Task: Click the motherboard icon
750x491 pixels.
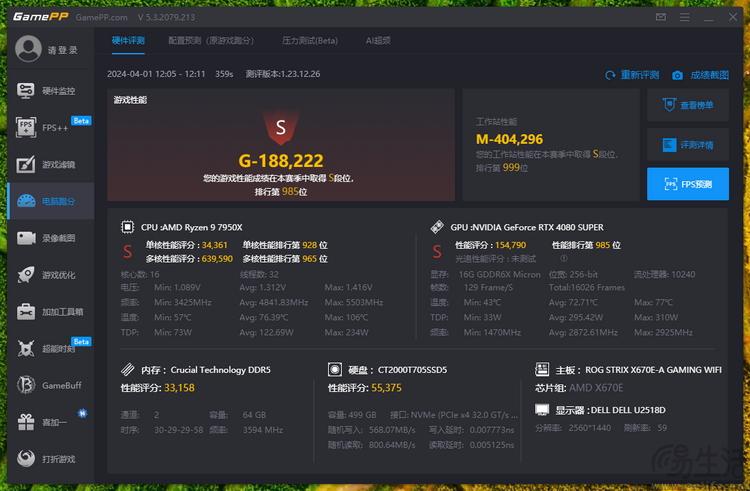Action: click(542, 369)
